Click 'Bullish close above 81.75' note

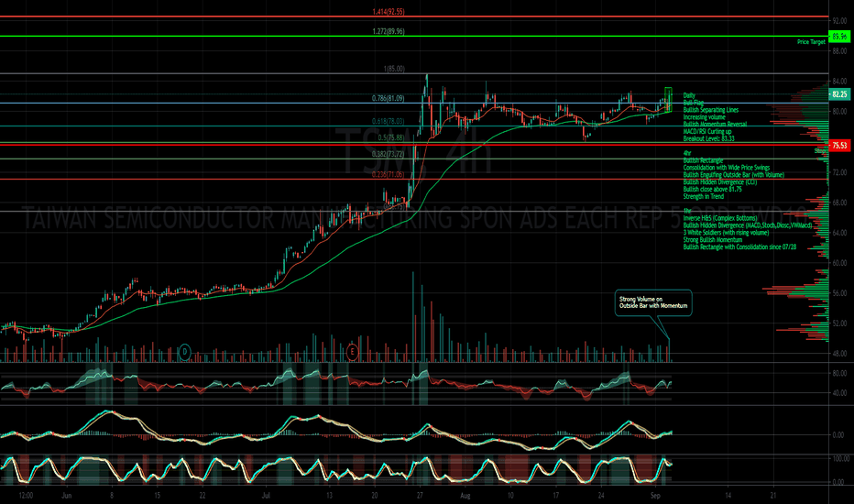click(x=712, y=189)
